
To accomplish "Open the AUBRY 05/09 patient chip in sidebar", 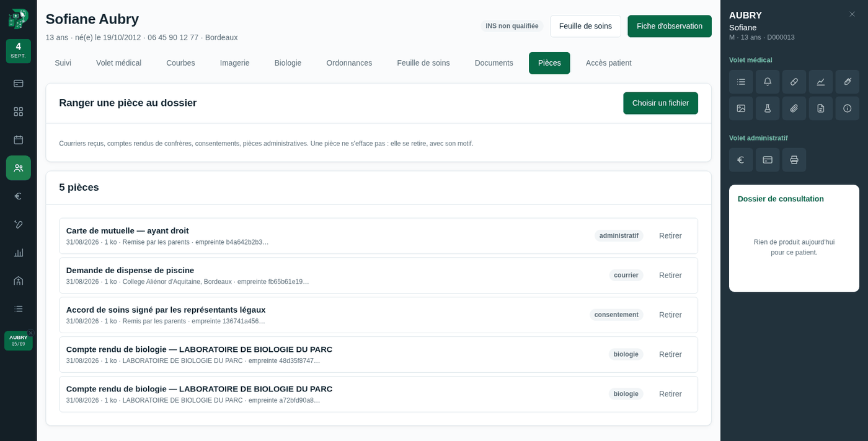I will pos(18,341).
